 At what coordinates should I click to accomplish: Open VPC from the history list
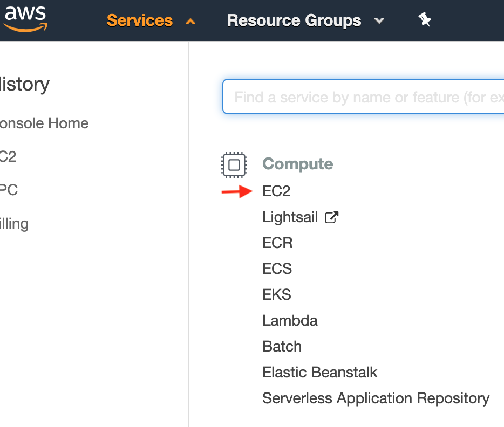coord(9,190)
